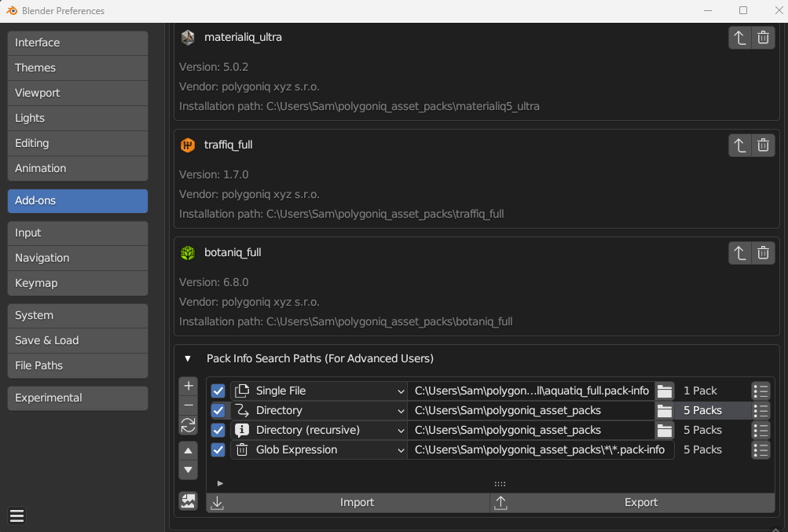788x532 pixels.
Task: Open the Interface preferences tab
Action: click(x=78, y=42)
